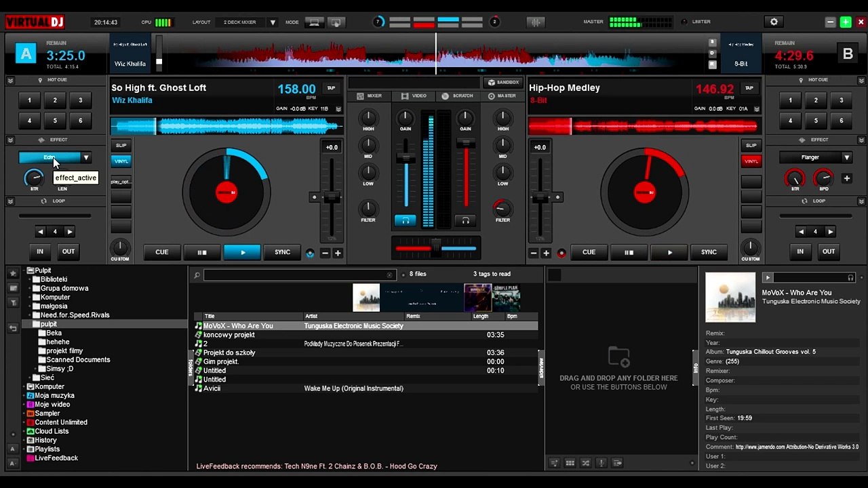Click the blue lock icon beside deck A SYNC
This screenshot has width=868, height=488.
(310, 253)
